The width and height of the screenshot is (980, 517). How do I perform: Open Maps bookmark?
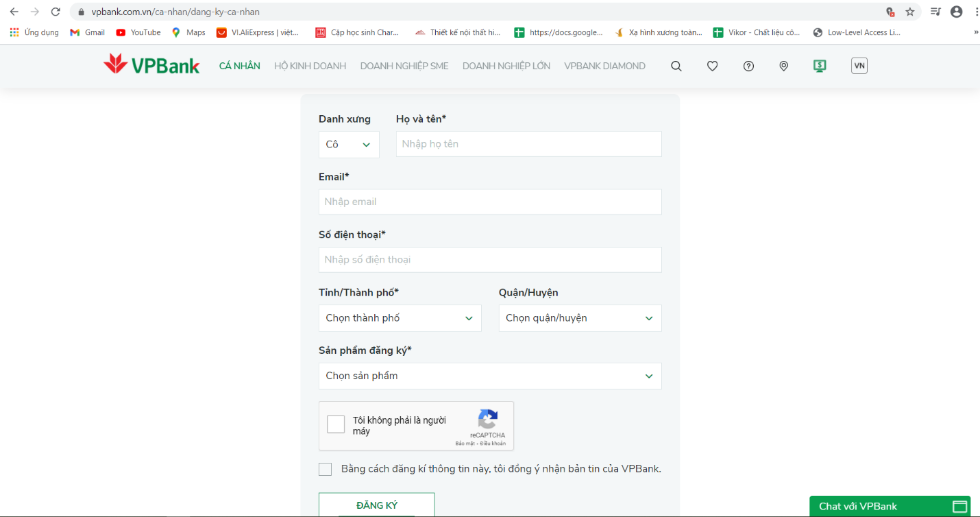pos(188,32)
